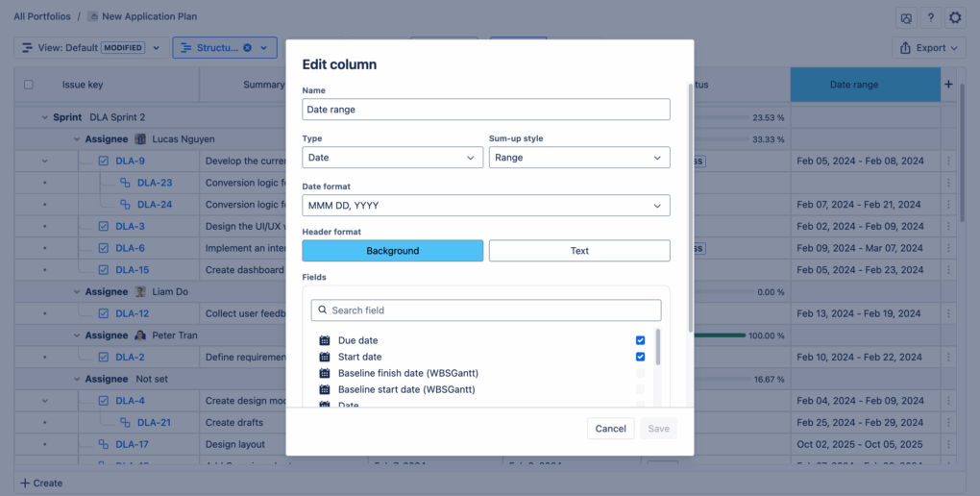
Task: Click the 100.00 % progress bar for Peter Tran
Action: [720, 335]
